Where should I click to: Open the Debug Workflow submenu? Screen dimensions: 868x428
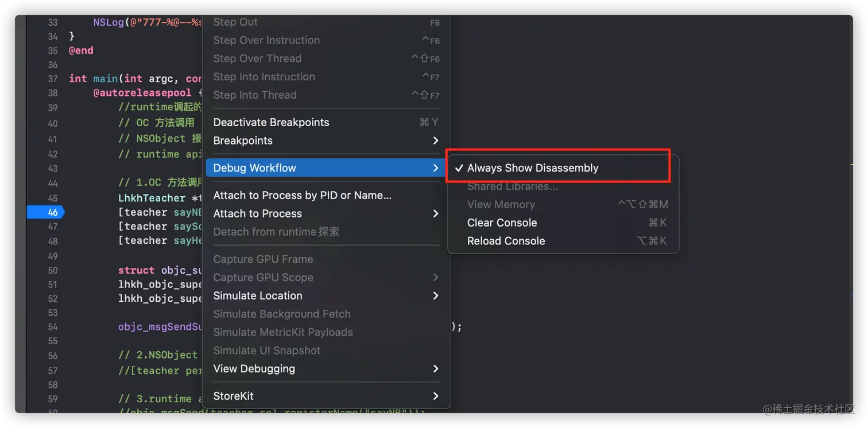326,168
